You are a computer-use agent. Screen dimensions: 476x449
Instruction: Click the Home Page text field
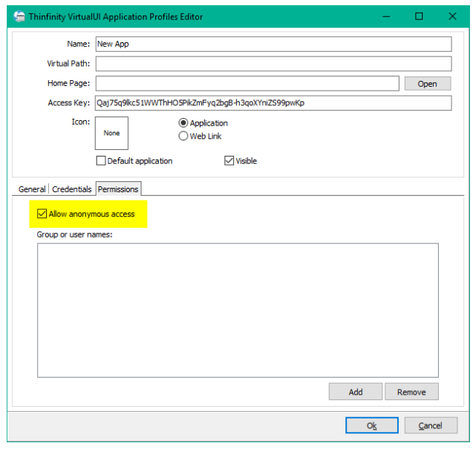click(x=247, y=83)
